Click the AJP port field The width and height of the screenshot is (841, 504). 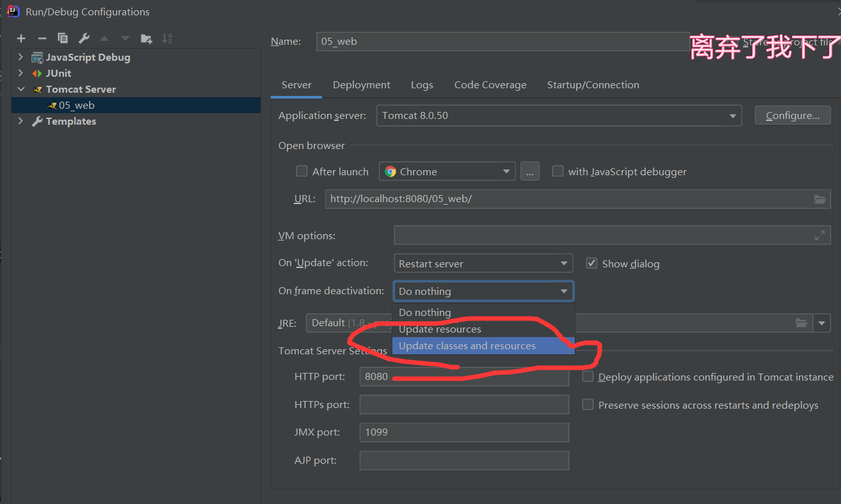tap(464, 461)
